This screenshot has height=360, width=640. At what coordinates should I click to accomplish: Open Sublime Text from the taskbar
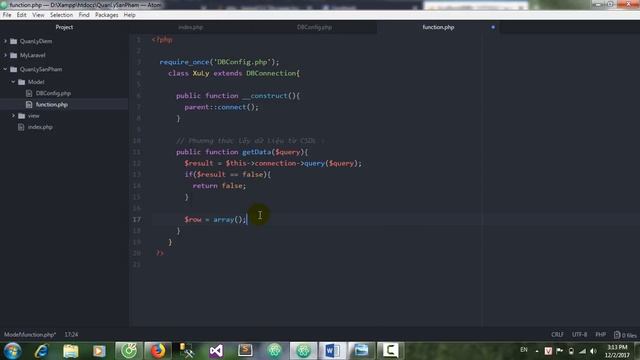pos(245,351)
